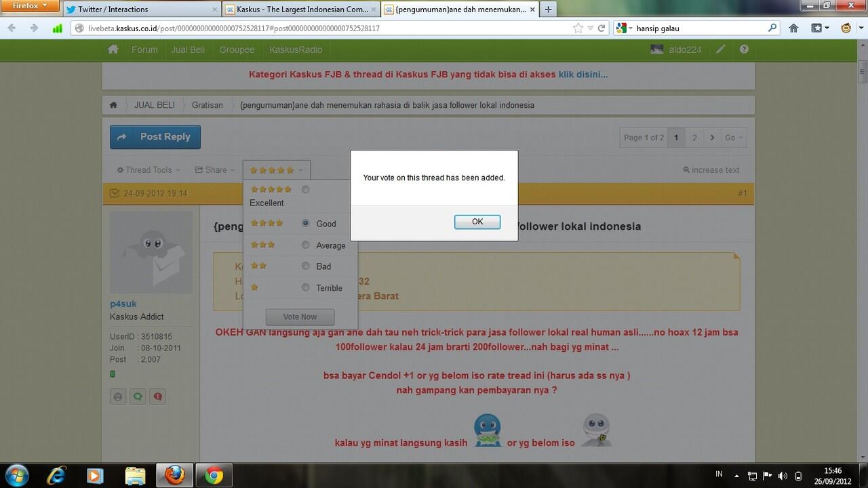The image size is (868, 488).
Task: Click the Post Reply button
Action: click(x=155, y=137)
